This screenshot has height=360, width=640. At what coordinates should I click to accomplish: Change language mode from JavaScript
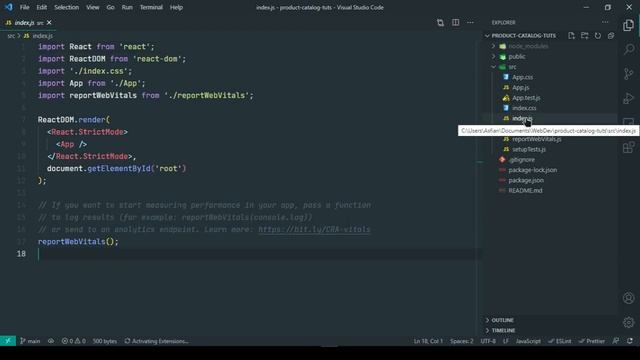point(528,341)
